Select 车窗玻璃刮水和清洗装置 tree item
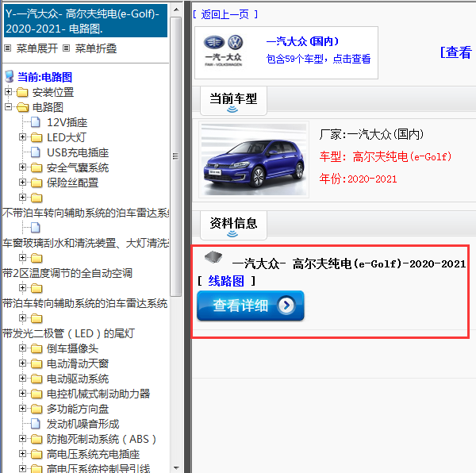The image size is (476, 473). point(86,243)
